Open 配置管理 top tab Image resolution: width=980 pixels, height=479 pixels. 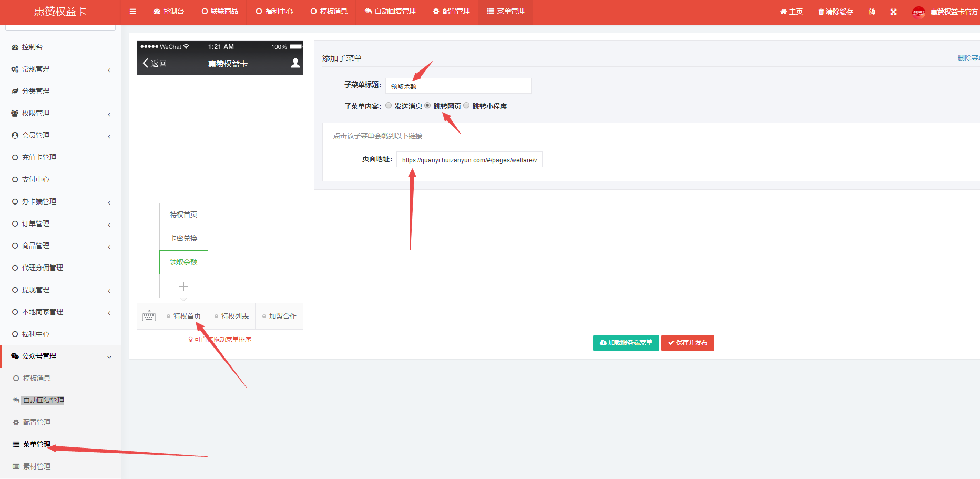click(x=451, y=11)
